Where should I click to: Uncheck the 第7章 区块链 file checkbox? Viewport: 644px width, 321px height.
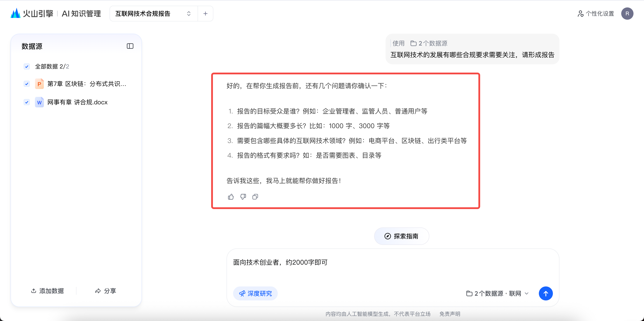pos(27,84)
